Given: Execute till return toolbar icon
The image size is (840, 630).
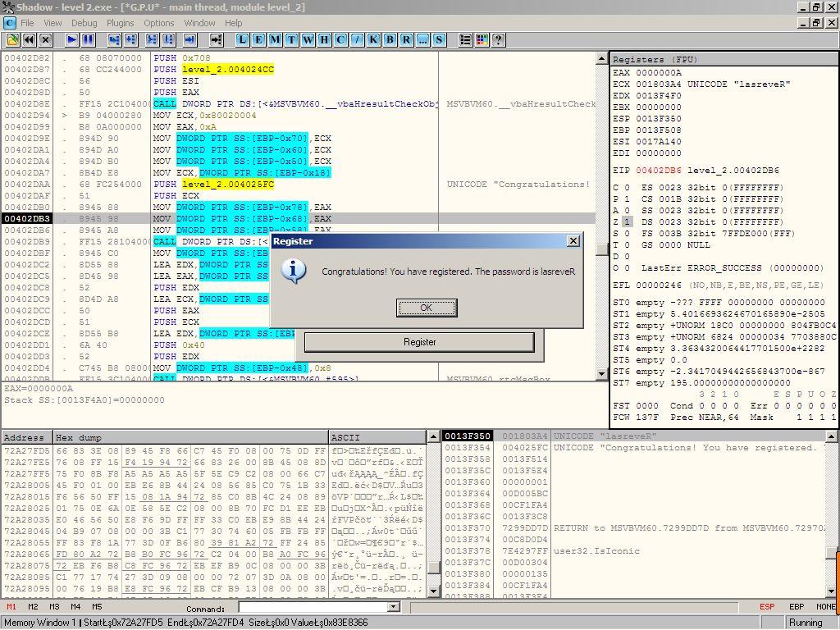Looking at the screenshot, I should tap(189, 39).
